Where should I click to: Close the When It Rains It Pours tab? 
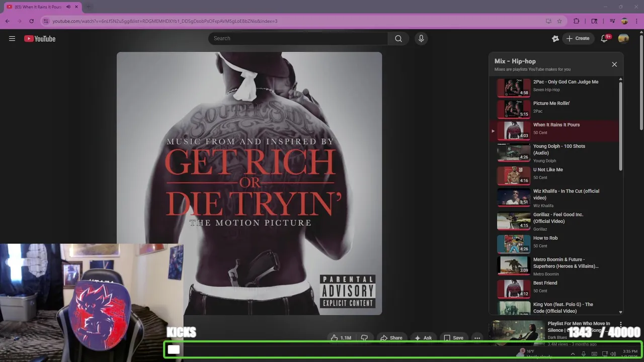coord(76,7)
